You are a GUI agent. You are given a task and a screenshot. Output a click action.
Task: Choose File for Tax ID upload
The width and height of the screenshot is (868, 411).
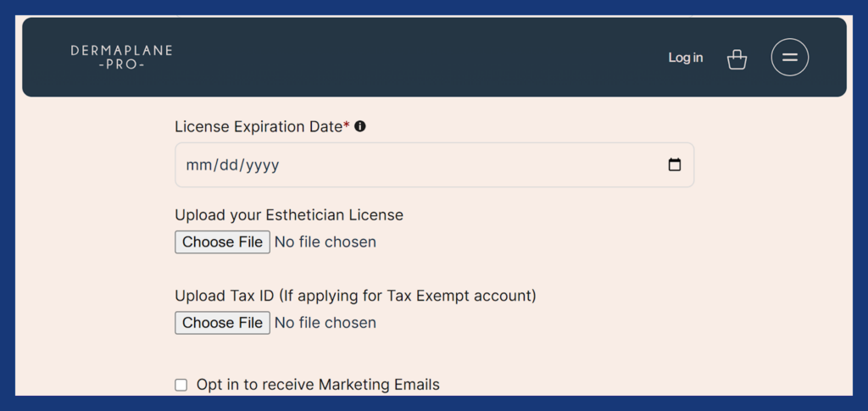point(223,323)
